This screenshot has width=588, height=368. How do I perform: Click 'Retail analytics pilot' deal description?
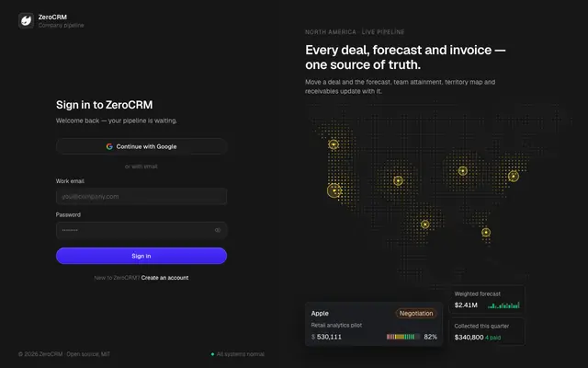point(336,325)
